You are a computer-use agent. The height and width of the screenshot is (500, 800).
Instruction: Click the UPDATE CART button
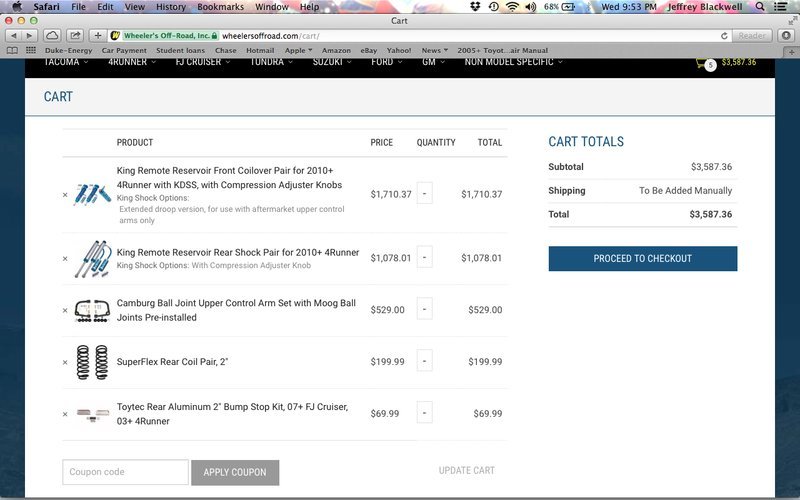[x=467, y=470]
